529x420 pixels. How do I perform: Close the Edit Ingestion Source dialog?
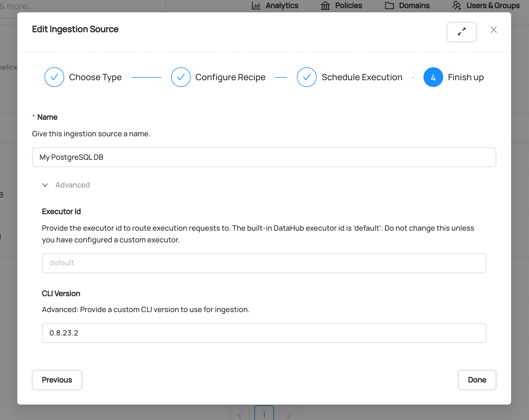(x=494, y=30)
